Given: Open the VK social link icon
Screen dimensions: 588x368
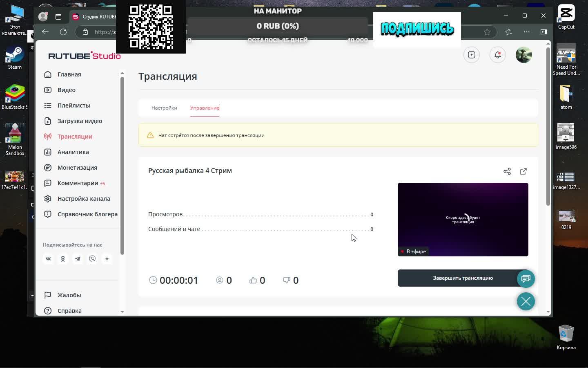Looking at the screenshot, I should pyautogui.click(x=48, y=259).
